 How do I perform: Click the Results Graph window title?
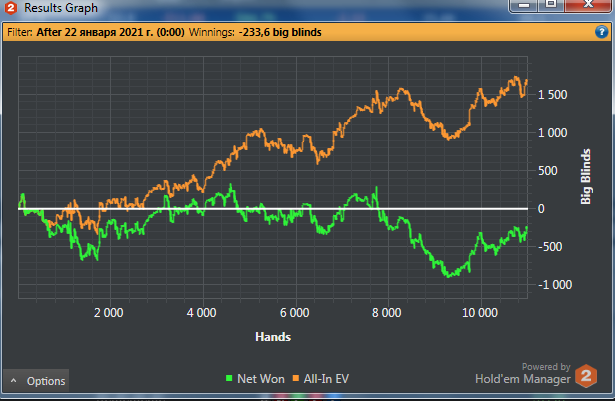pos(61,8)
